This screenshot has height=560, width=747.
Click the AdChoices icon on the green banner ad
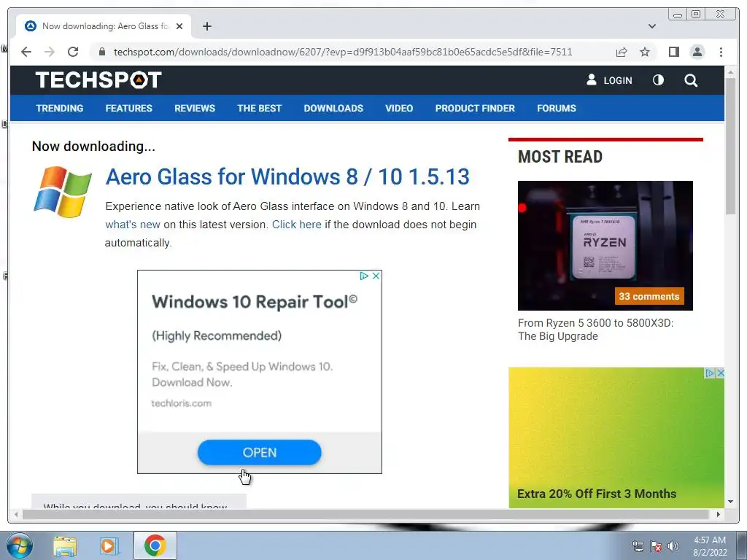click(x=709, y=373)
